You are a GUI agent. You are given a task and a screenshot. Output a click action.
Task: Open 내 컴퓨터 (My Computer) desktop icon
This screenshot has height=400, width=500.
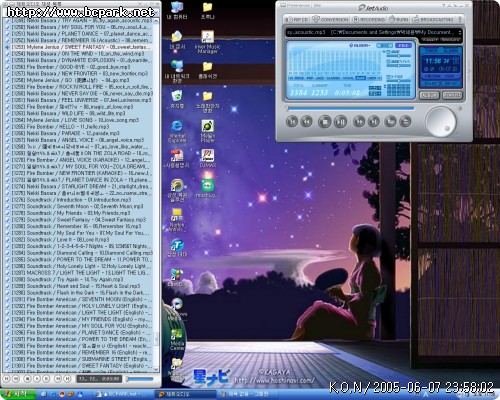[x=177, y=10]
